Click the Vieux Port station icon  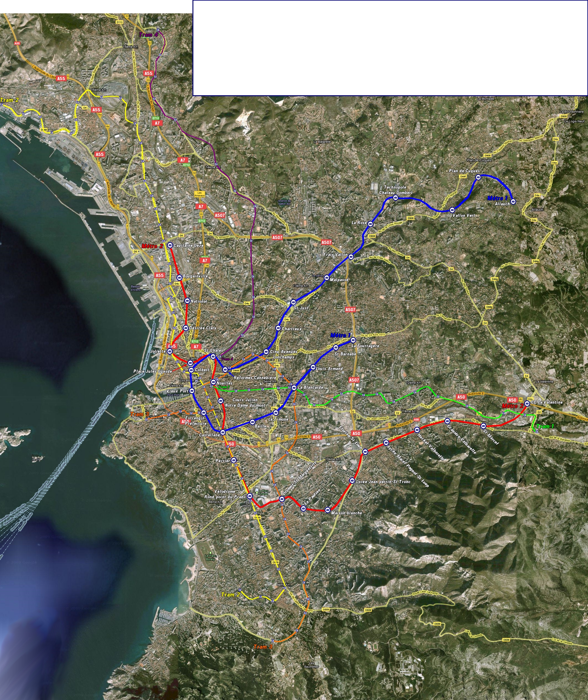pyautogui.click(x=192, y=391)
